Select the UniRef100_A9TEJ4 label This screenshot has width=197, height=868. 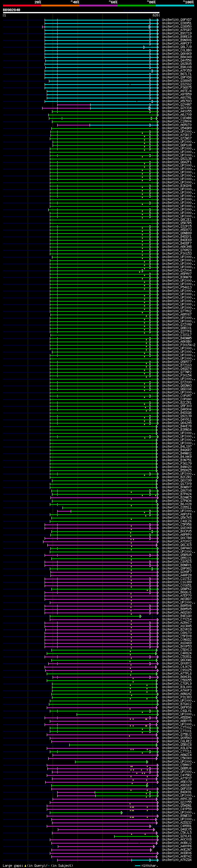177,91
